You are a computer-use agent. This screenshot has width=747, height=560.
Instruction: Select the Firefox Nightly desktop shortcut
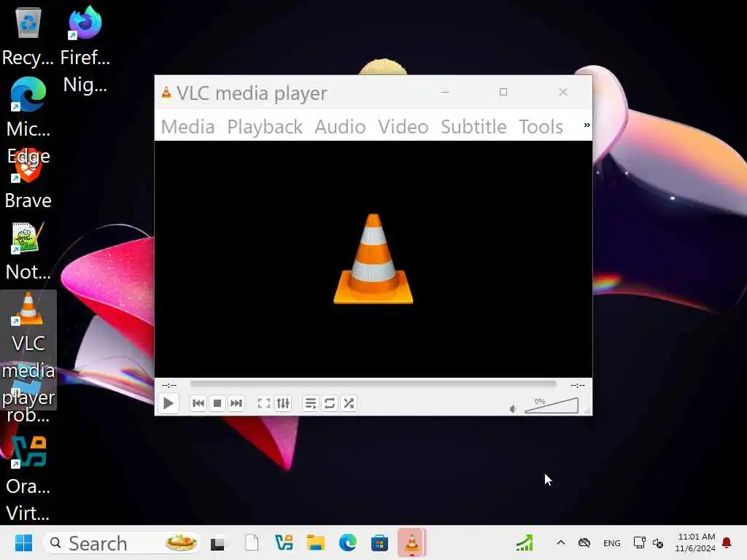point(85,50)
